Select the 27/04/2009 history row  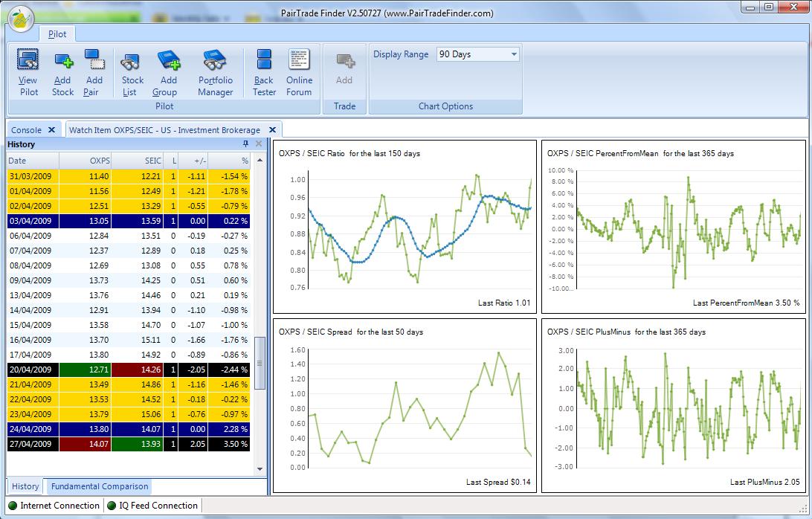129,444
